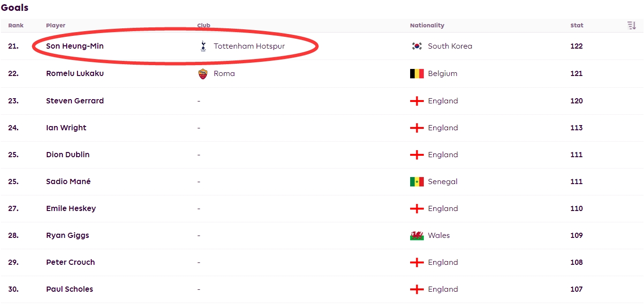The height and width of the screenshot is (304, 644).
Task: Click the Tottenham Hotspur club crest
Action: click(203, 46)
